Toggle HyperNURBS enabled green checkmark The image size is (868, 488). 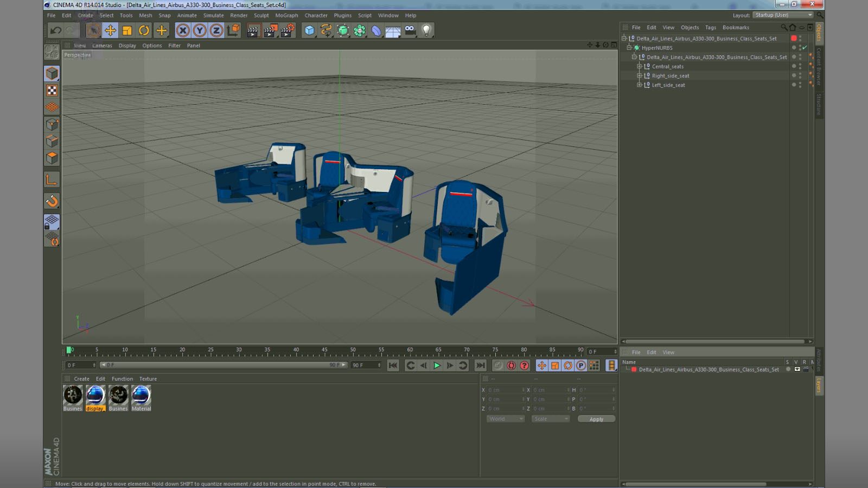805,48
